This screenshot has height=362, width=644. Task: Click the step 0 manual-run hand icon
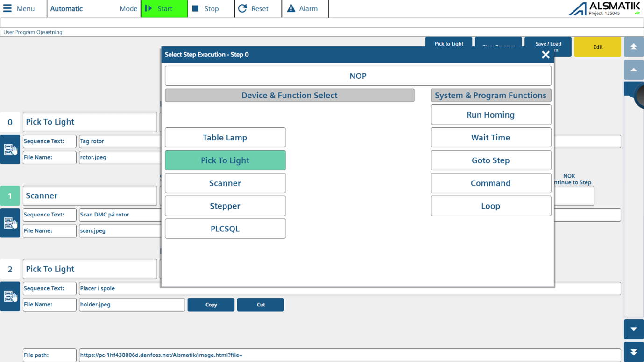10,149
